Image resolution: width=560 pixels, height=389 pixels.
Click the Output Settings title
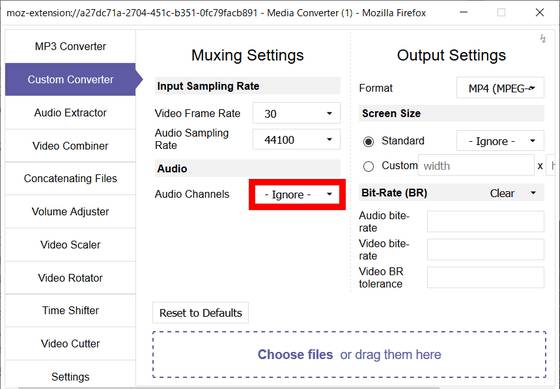(451, 55)
